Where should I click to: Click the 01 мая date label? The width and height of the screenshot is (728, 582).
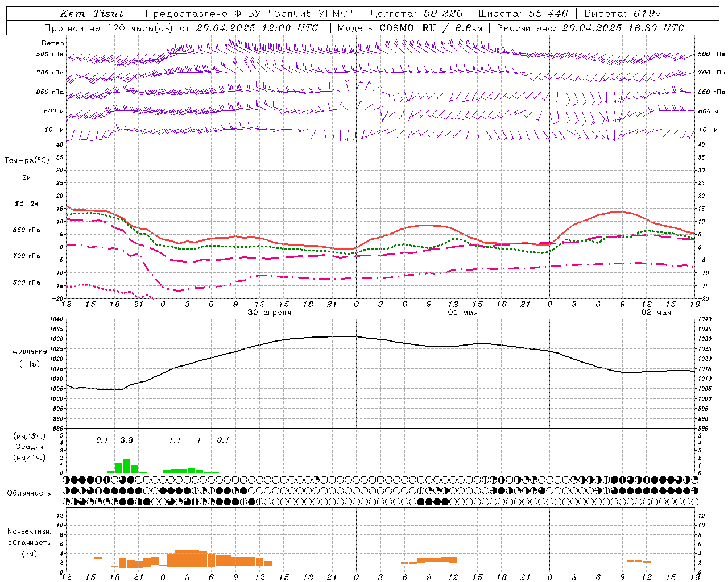pyautogui.click(x=462, y=313)
